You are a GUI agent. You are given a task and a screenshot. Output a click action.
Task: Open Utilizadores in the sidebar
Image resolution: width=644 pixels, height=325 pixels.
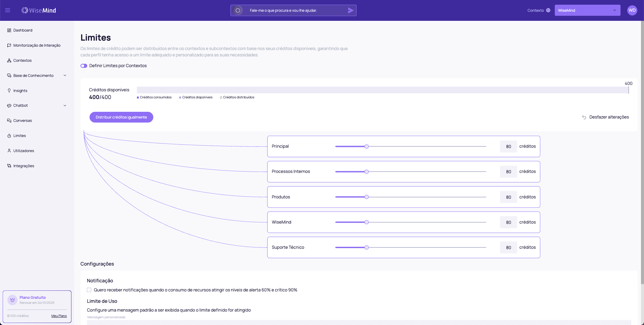click(x=23, y=151)
